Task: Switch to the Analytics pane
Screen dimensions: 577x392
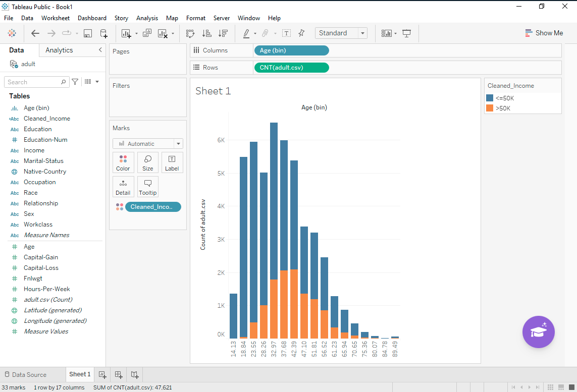Action: pyautogui.click(x=59, y=50)
